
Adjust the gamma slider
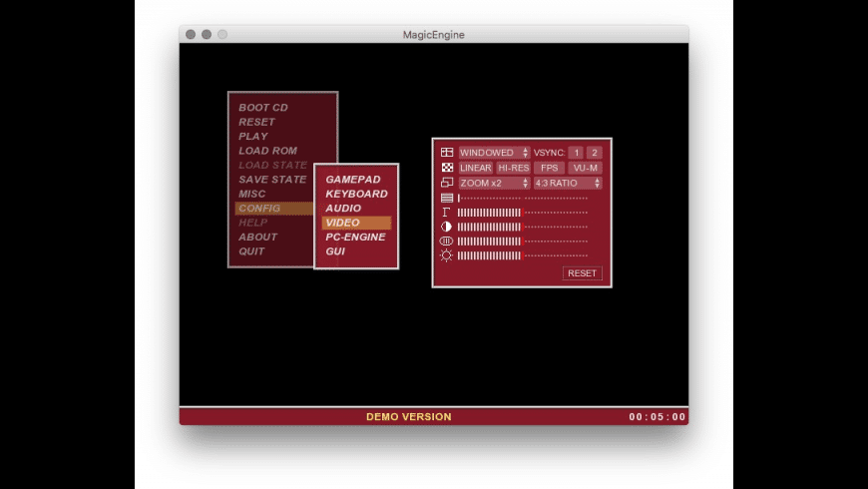523,213
